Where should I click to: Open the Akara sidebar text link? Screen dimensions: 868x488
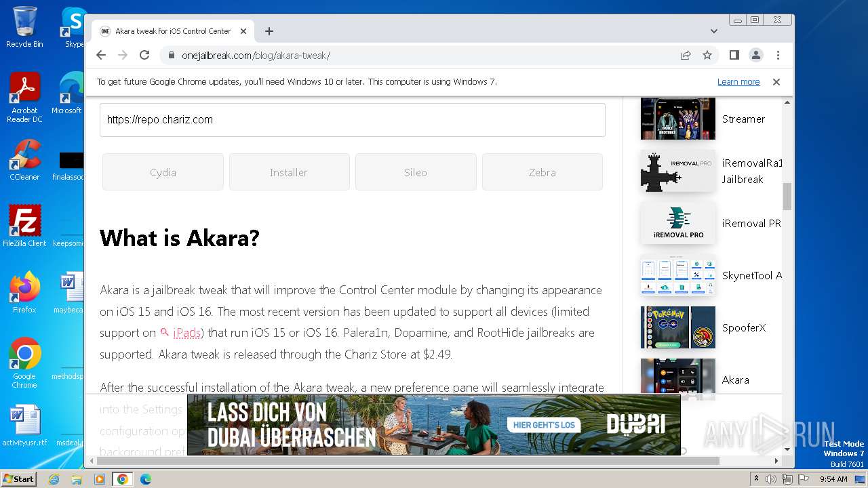(x=736, y=380)
